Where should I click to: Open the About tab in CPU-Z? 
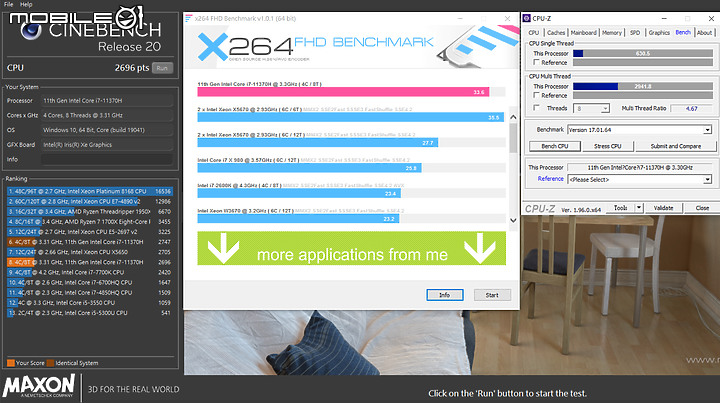click(704, 33)
